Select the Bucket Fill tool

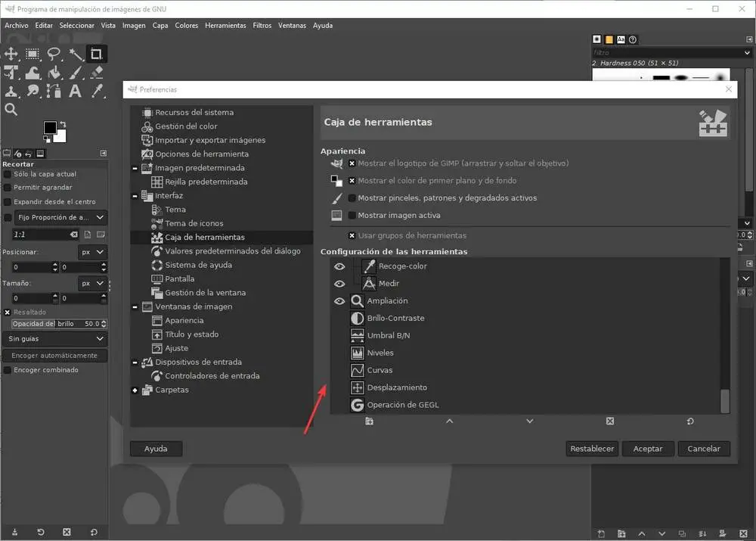click(54, 73)
